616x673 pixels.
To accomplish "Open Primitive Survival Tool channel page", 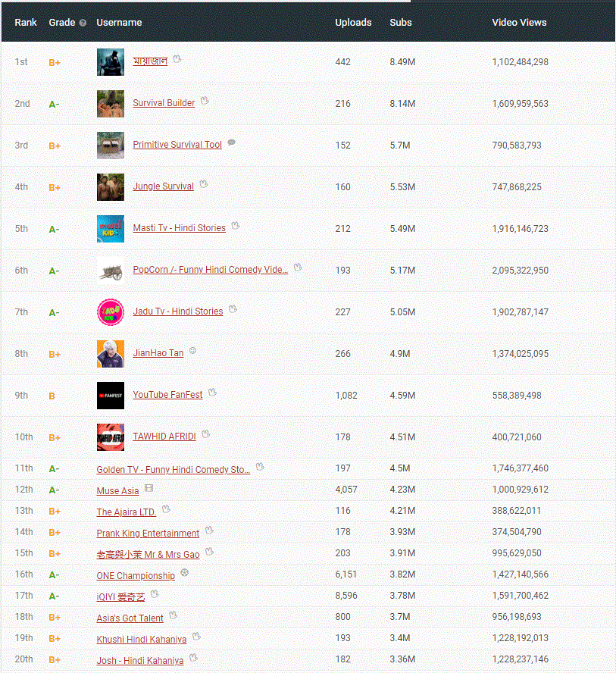I will 177,145.
